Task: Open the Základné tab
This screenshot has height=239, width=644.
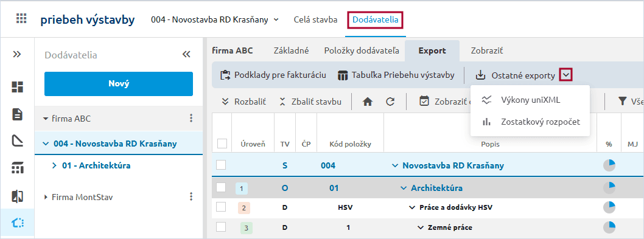Action: 291,51
